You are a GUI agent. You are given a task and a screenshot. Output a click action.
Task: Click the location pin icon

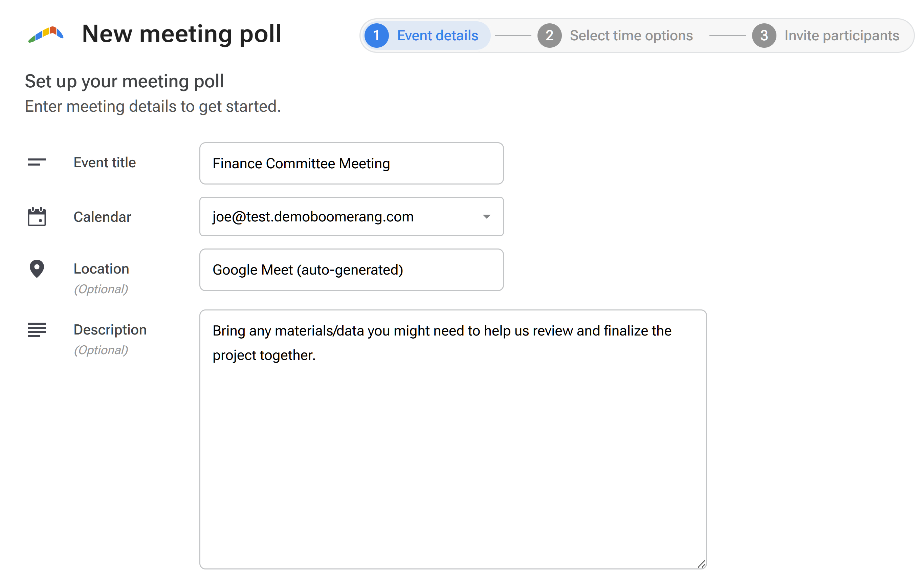(x=37, y=269)
